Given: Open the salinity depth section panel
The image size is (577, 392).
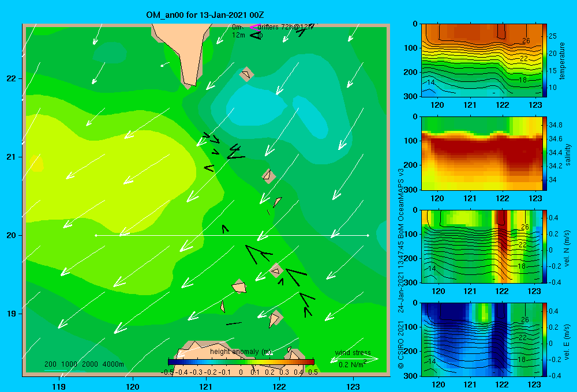Looking at the screenshot, I should [482, 153].
